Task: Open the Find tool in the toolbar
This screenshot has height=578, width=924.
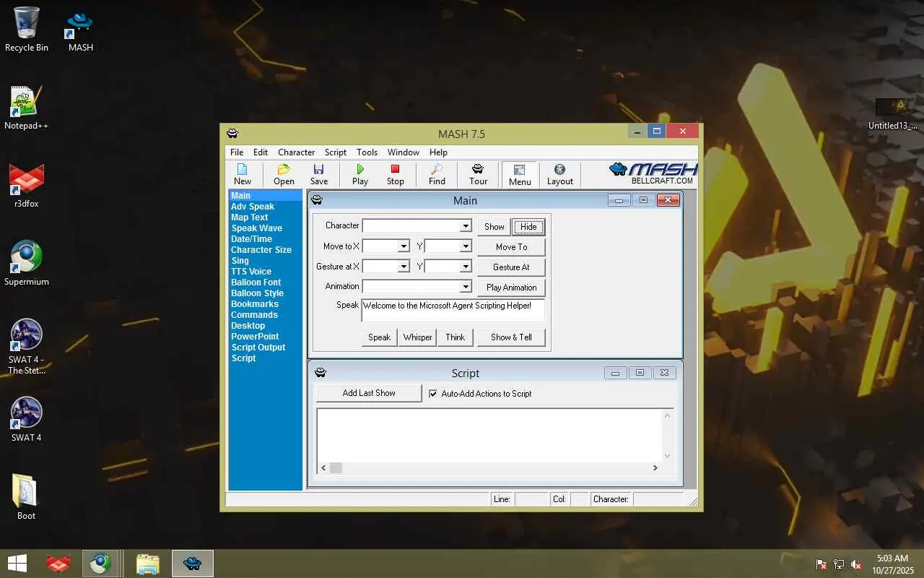Action: 437,174
